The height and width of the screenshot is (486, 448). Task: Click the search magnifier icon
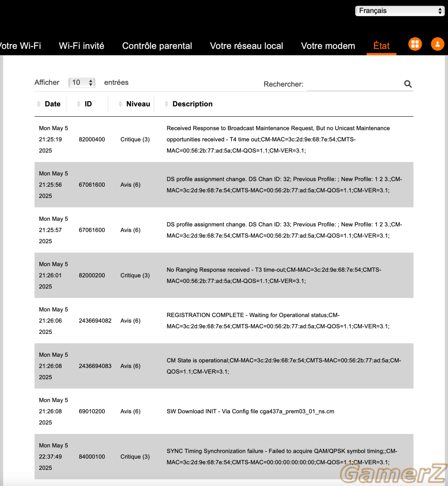point(408,84)
